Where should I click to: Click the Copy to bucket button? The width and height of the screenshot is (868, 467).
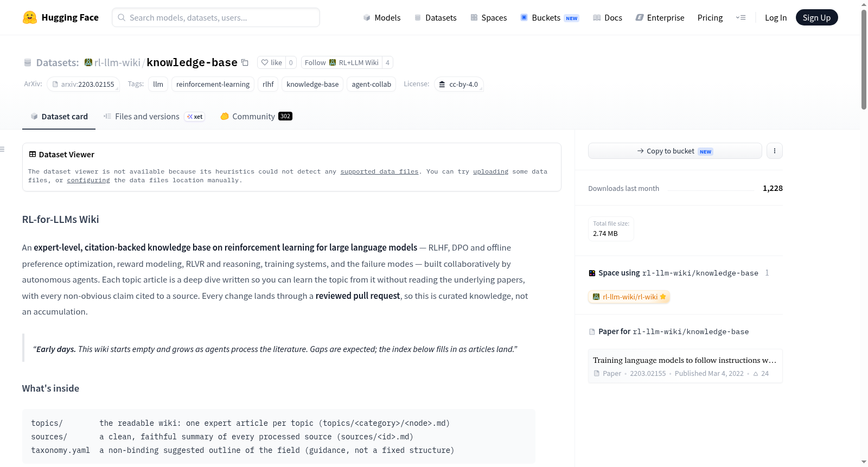tap(675, 151)
